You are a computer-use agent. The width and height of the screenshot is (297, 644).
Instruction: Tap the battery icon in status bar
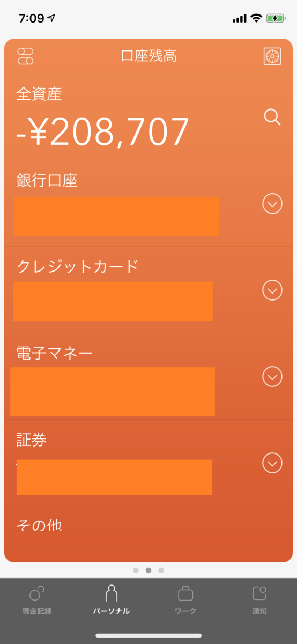click(275, 18)
